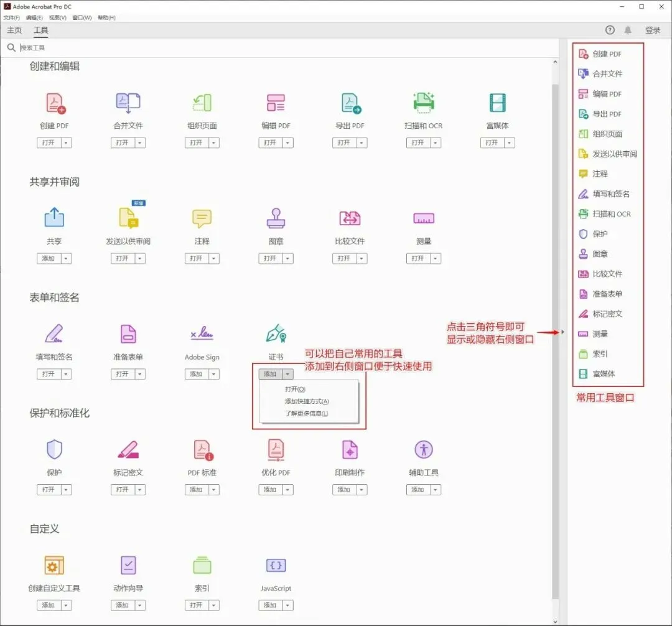This screenshot has width=672, height=626.
Task: Click the Edit PDF (编辑 PDF) grid icon
Action: 276,103
